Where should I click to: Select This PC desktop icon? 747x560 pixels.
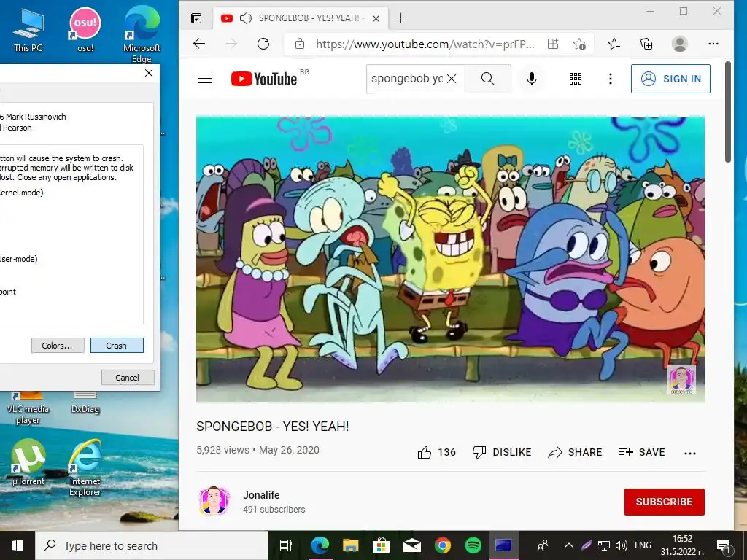point(28,31)
